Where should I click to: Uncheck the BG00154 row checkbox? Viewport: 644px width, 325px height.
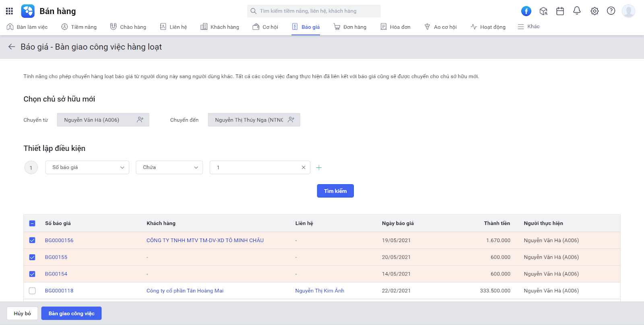tap(32, 274)
